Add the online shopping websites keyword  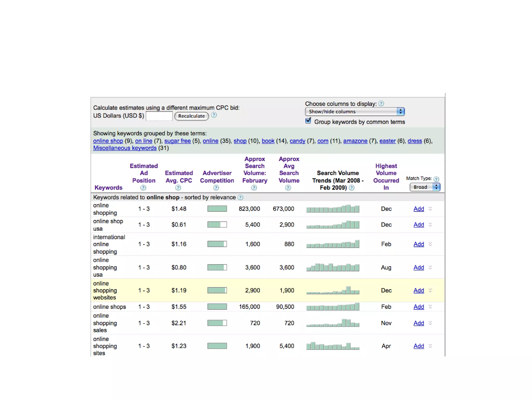point(418,290)
